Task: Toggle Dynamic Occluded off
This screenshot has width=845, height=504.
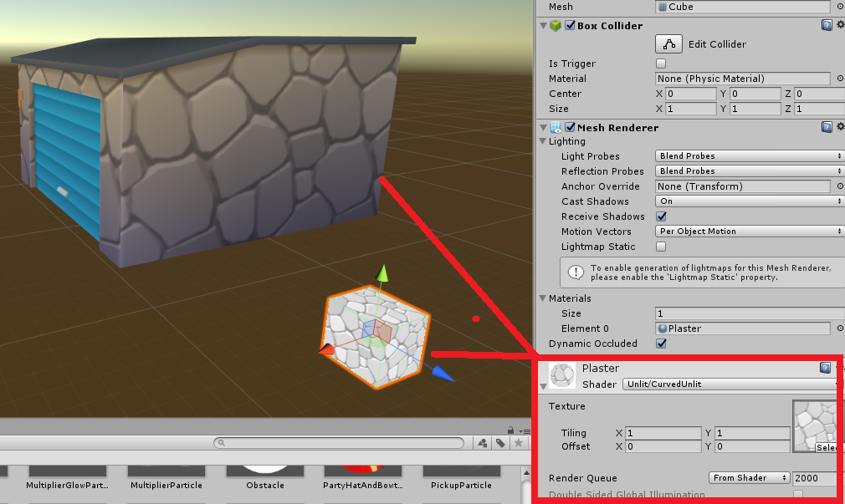Action: [660, 343]
